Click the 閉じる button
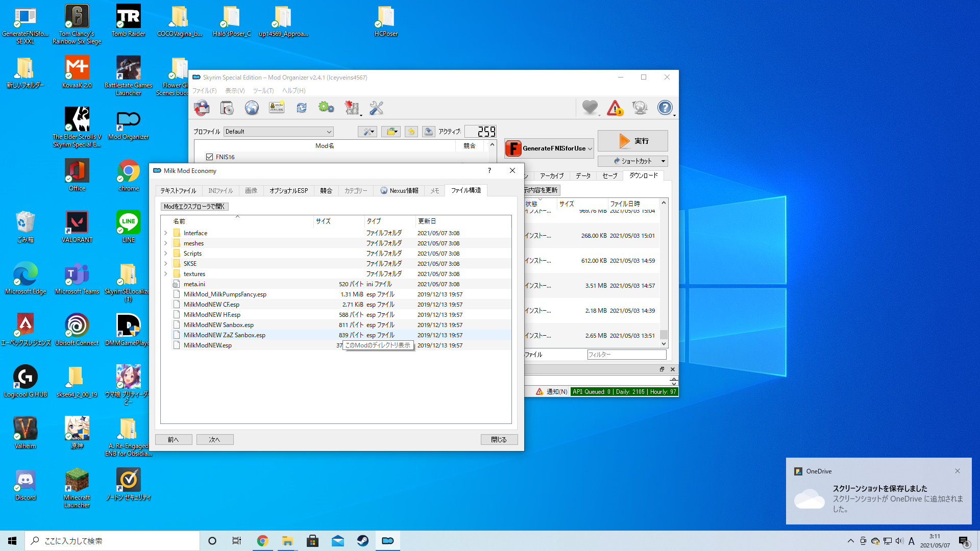The height and width of the screenshot is (551, 980). pyautogui.click(x=499, y=440)
